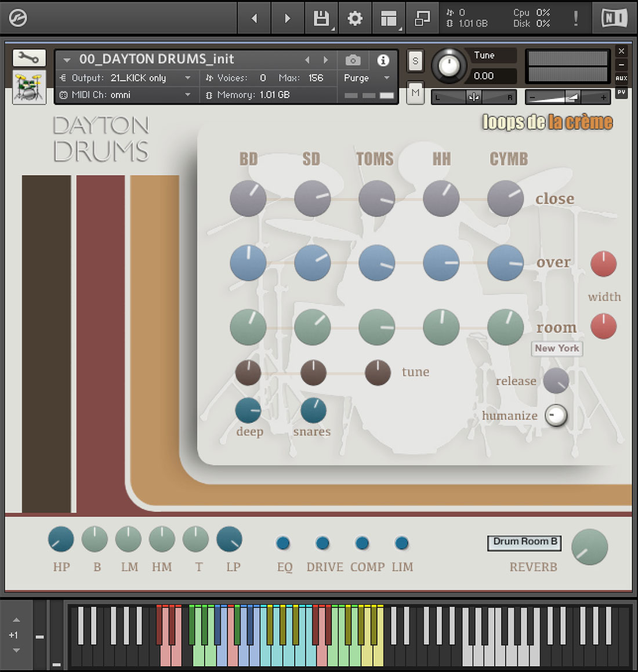Click the release knob
Viewport: 638px width, 672px height.
point(556,380)
